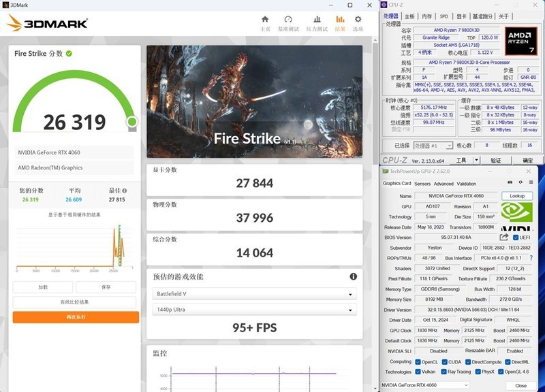
Task: Click the GPU-Z BIOS export share icon
Action: point(504,238)
